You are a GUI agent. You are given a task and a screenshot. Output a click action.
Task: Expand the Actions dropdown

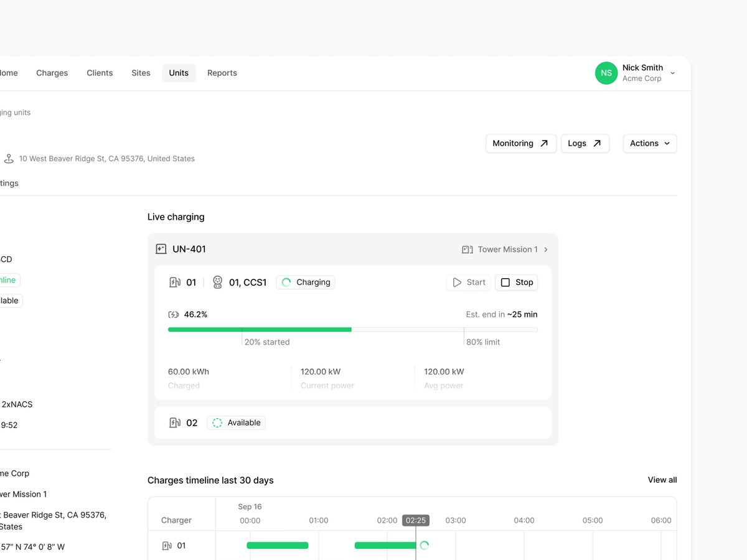tap(650, 143)
